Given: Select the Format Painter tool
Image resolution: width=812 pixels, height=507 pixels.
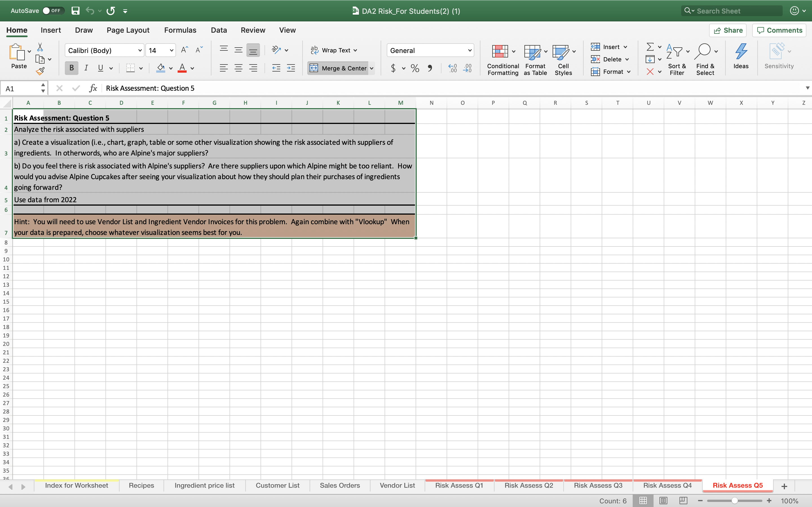Looking at the screenshot, I should coord(40,71).
